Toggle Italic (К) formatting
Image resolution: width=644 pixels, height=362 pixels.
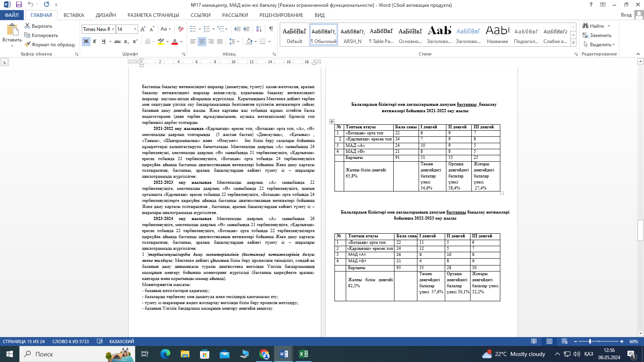pos(95,41)
